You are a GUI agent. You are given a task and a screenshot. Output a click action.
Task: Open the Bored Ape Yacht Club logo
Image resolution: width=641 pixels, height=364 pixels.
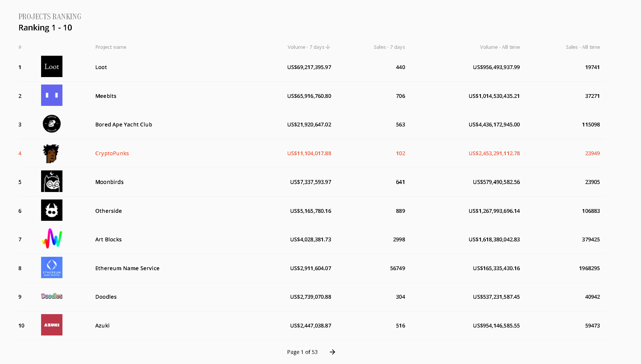click(x=52, y=124)
